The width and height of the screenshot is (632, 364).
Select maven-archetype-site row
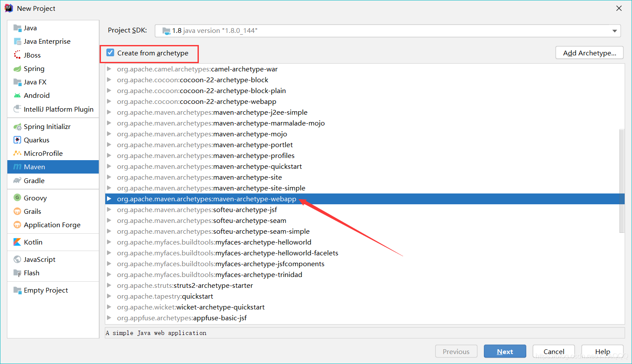(365, 177)
